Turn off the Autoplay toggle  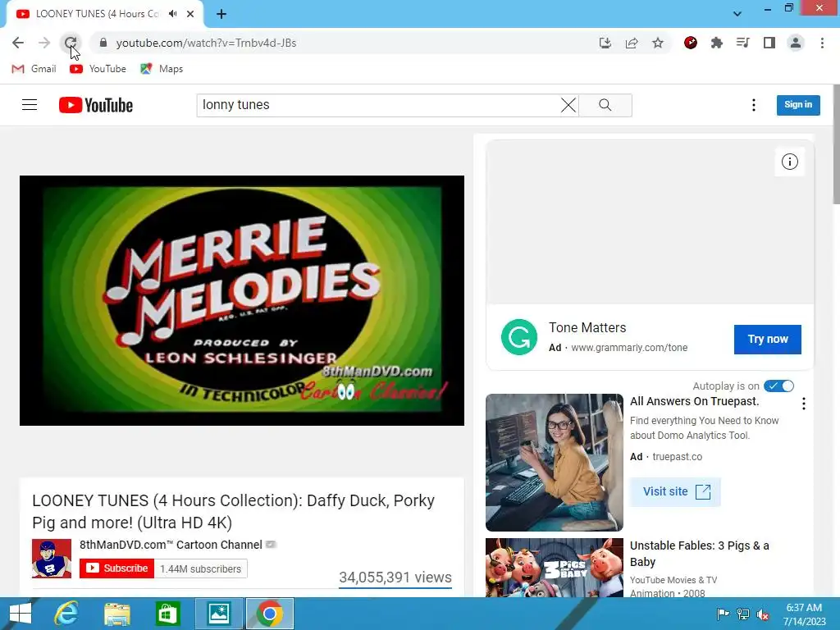[x=779, y=386]
